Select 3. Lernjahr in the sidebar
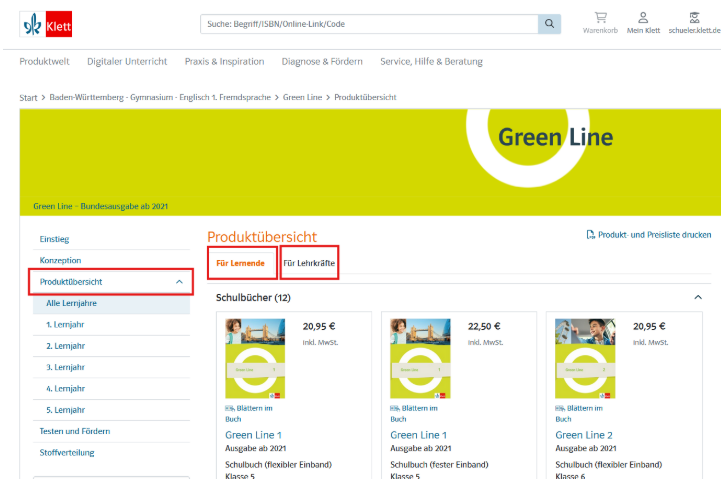Screen dimensions: 721x492 (65, 367)
